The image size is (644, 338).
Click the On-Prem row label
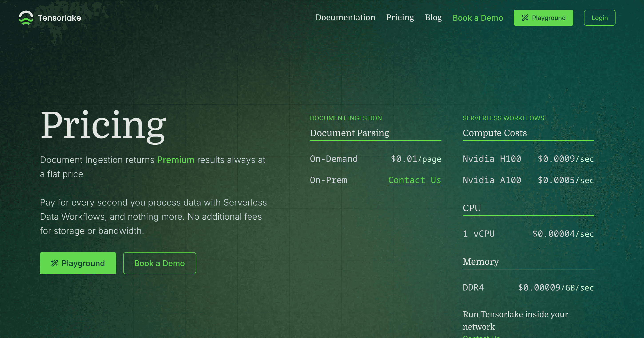tap(328, 180)
